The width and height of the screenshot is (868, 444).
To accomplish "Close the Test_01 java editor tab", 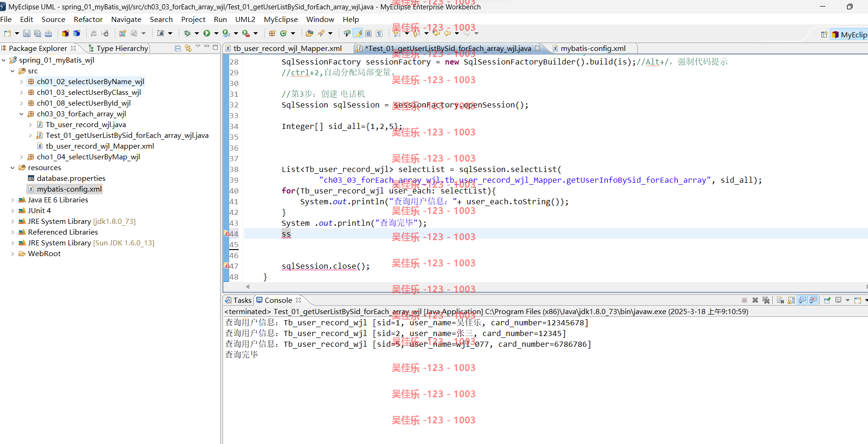I will [537, 48].
